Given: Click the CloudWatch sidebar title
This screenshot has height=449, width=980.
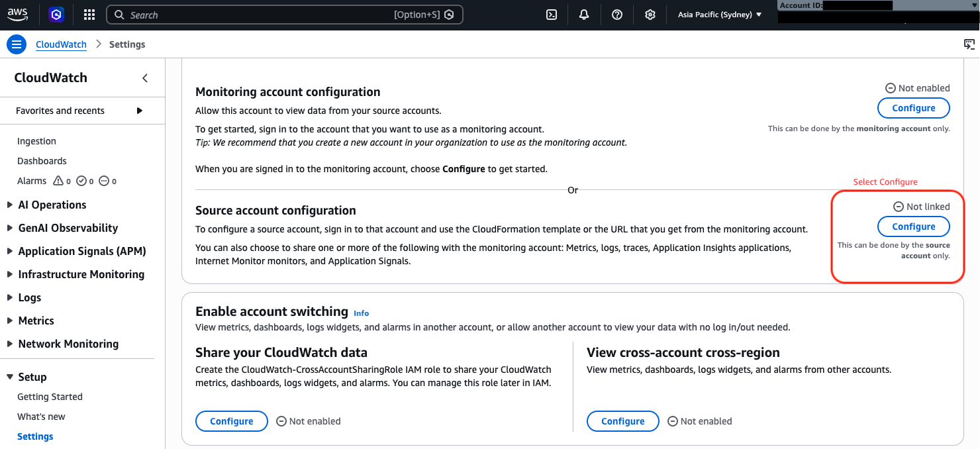Looking at the screenshot, I should tap(51, 77).
